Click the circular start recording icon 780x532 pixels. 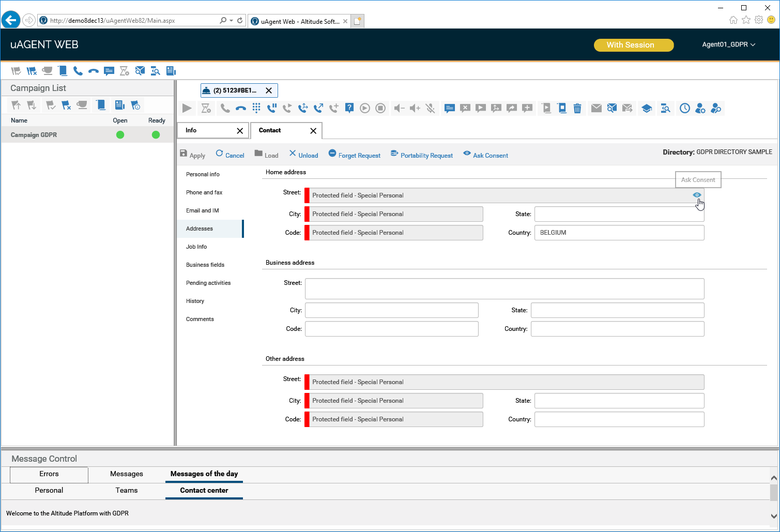pyautogui.click(x=365, y=108)
